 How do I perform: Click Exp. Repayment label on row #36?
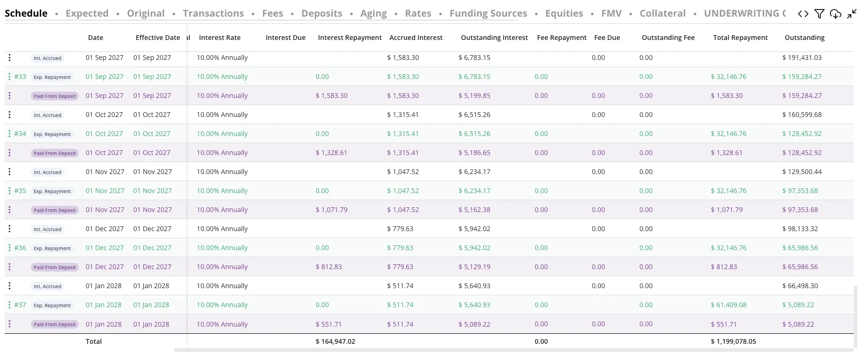[x=52, y=248]
